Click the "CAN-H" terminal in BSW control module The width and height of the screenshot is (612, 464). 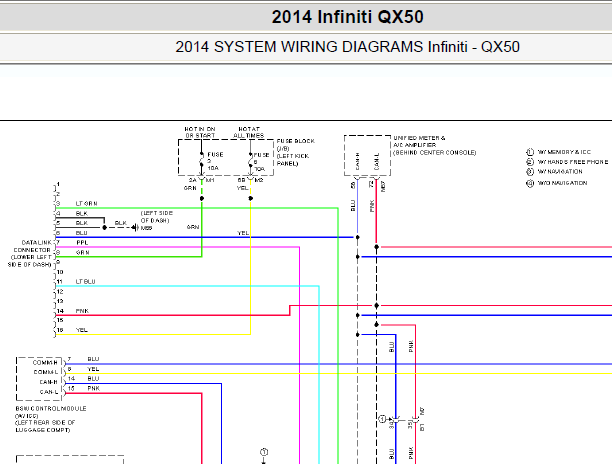[48, 382]
